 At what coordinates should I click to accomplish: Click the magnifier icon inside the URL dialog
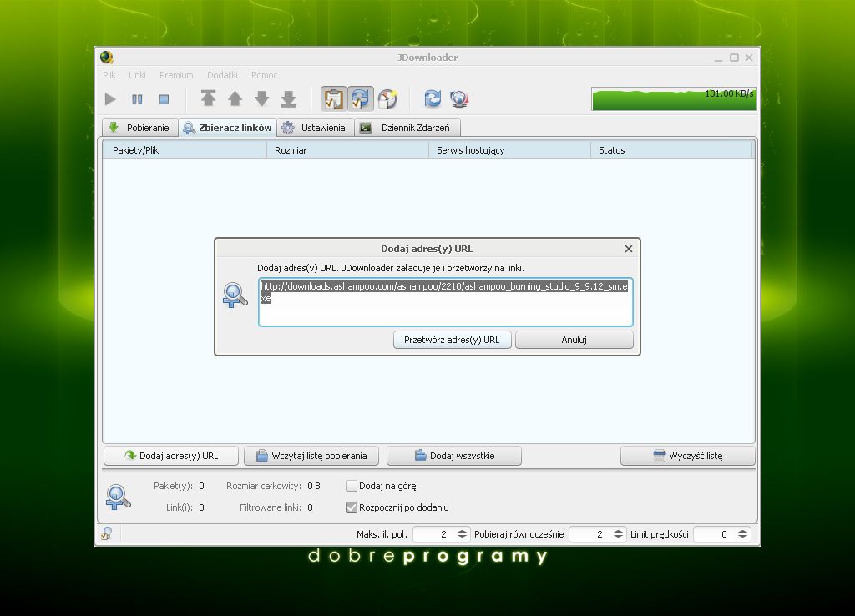pyautogui.click(x=235, y=295)
